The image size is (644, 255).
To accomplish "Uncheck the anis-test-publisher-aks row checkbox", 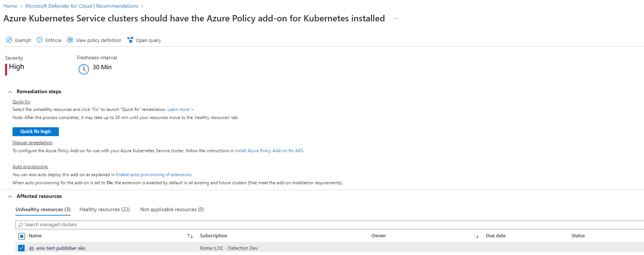I will tap(21, 248).
